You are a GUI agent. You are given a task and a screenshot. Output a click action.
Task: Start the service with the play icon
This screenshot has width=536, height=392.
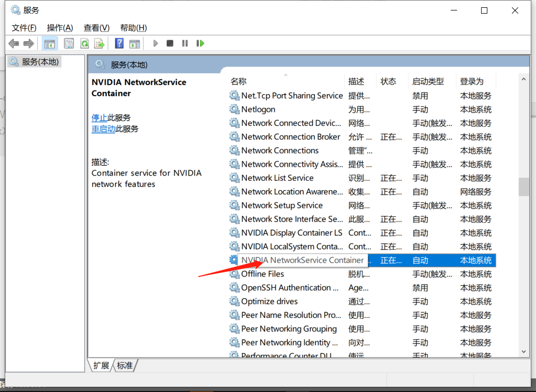(155, 43)
